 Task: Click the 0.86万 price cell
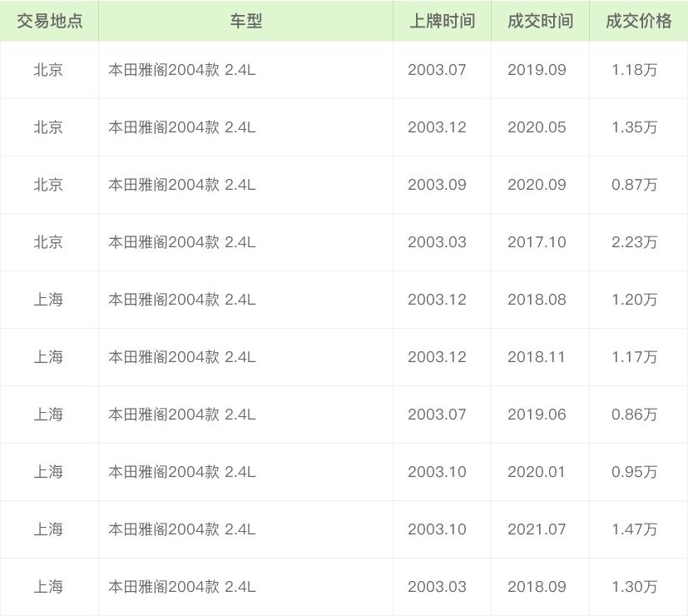pyautogui.click(x=634, y=415)
